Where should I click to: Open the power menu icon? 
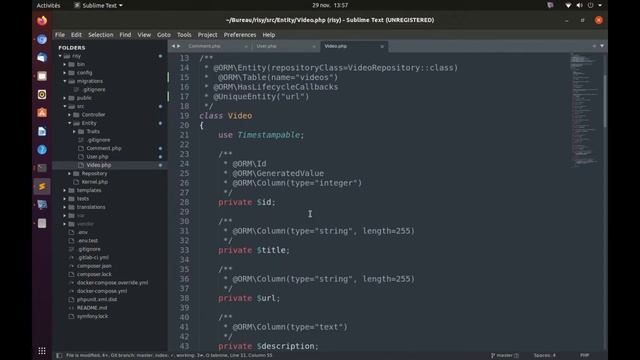pyautogui.click(x=590, y=5)
